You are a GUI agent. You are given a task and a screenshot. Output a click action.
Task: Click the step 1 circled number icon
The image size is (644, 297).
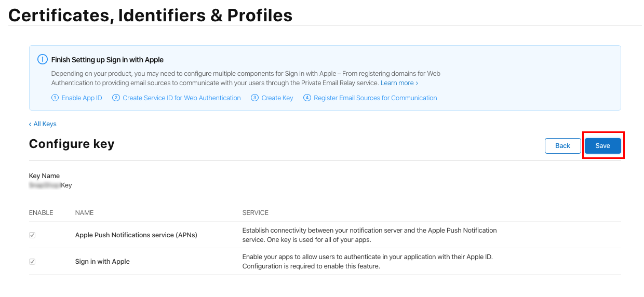pyautogui.click(x=55, y=98)
